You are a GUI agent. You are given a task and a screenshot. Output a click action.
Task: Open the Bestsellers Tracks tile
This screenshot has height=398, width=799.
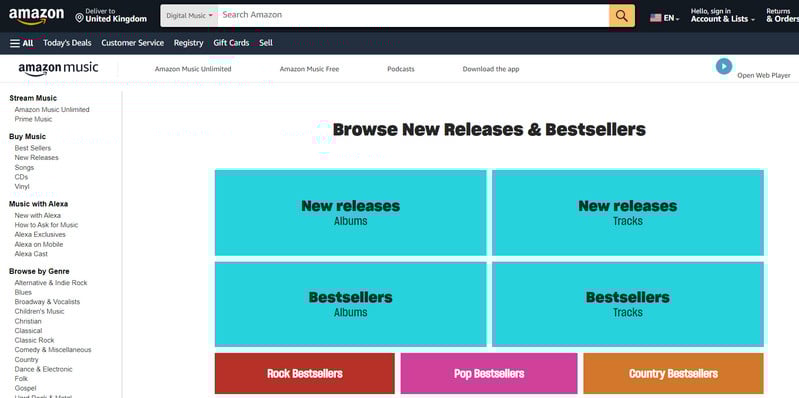pyautogui.click(x=628, y=304)
